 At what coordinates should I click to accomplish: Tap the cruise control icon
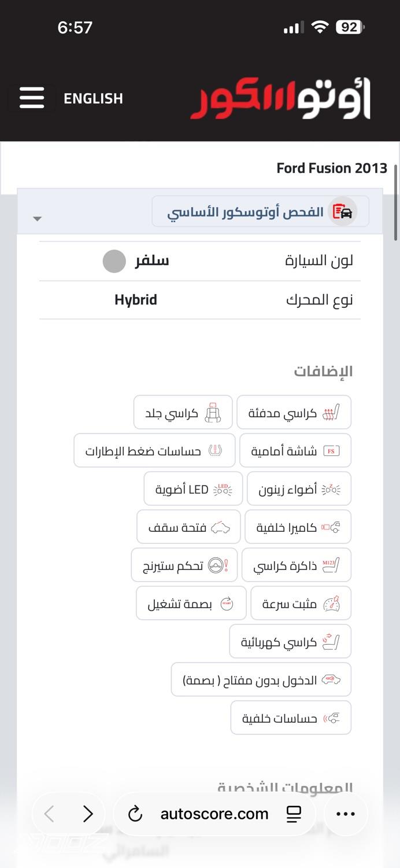tap(331, 604)
